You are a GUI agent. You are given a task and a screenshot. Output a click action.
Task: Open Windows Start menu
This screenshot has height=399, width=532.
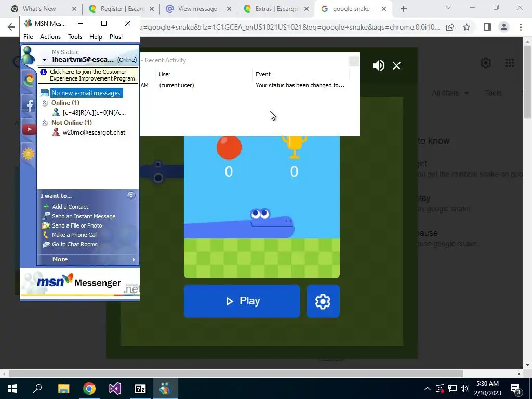click(12, 389)
